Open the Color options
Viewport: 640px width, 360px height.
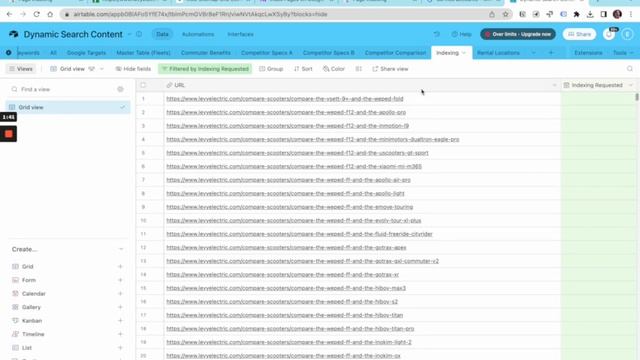(x=333, y=69)
